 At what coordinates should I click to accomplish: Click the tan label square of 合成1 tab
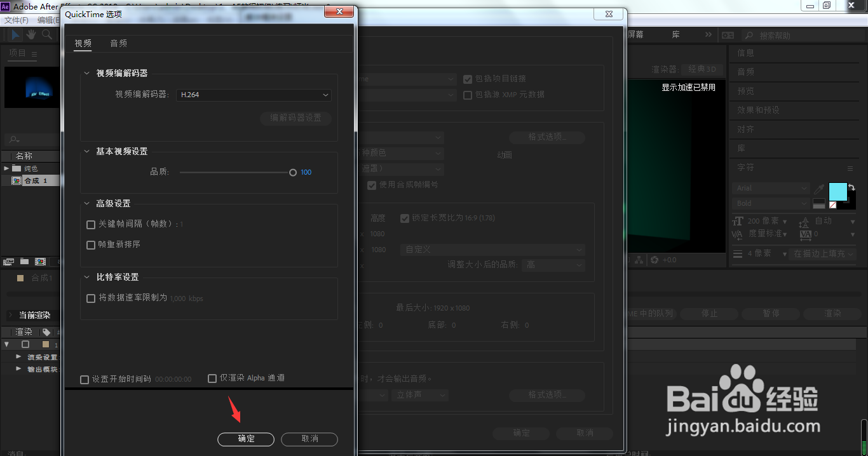[x=20, y=278]
